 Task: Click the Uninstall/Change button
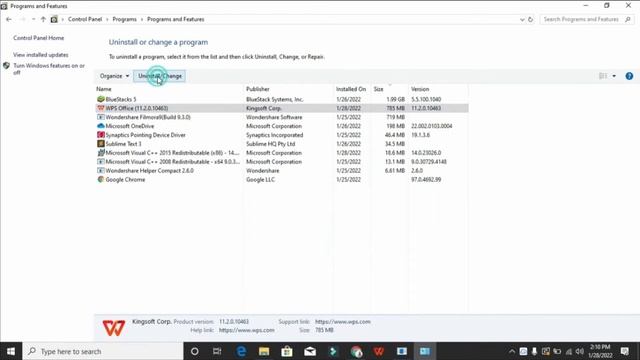160,76
